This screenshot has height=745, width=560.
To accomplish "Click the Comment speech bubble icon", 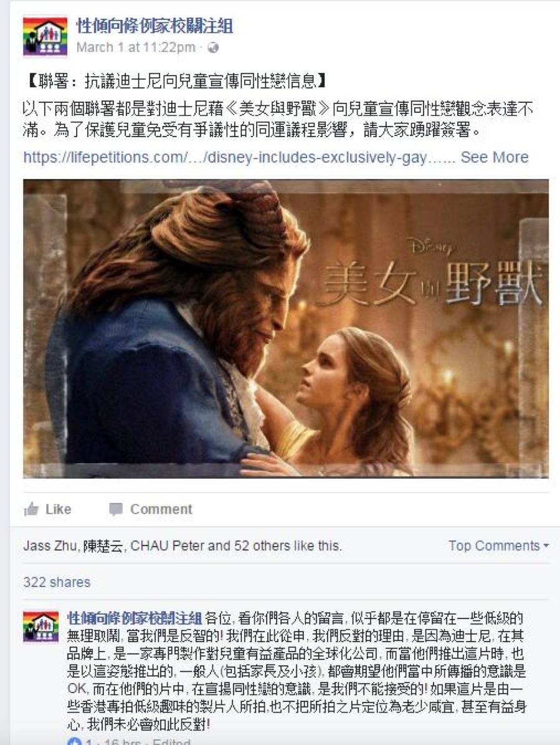I will pos(115,509).
